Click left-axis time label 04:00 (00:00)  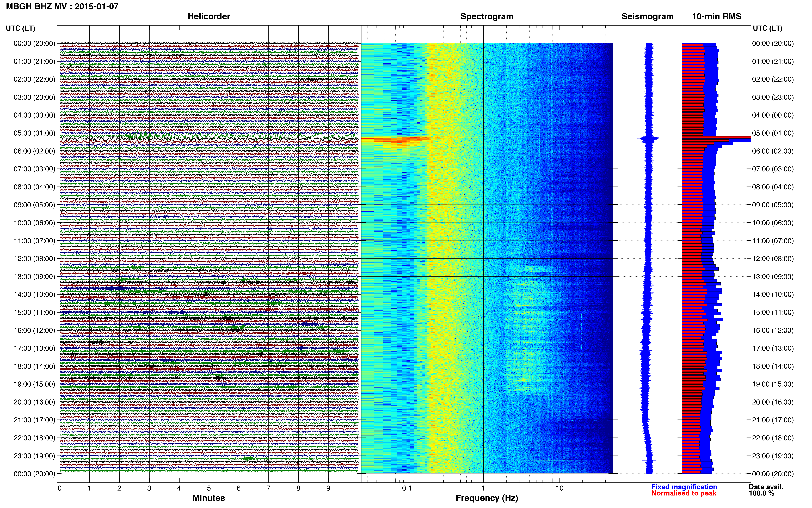click(x=34, y=115)
